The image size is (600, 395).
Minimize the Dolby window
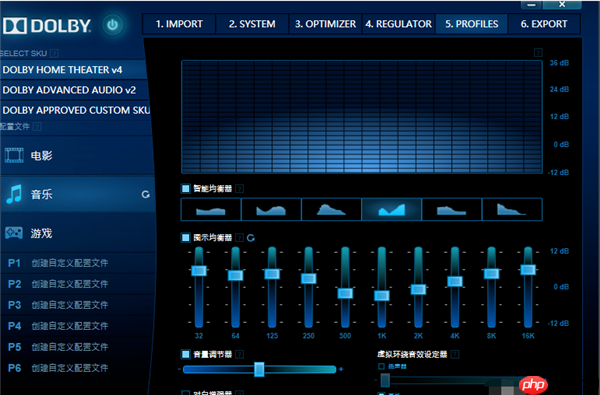pos(531,5)
